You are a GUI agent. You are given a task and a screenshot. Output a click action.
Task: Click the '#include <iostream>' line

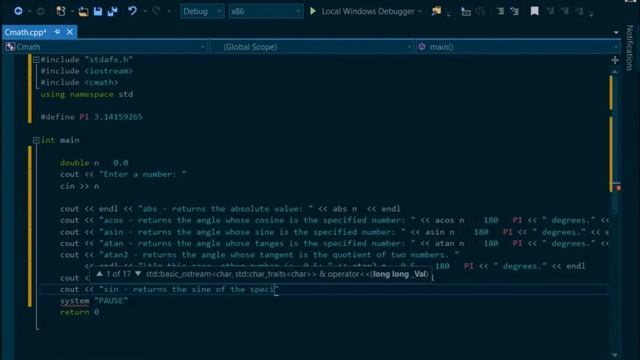[x=87, y=71]
